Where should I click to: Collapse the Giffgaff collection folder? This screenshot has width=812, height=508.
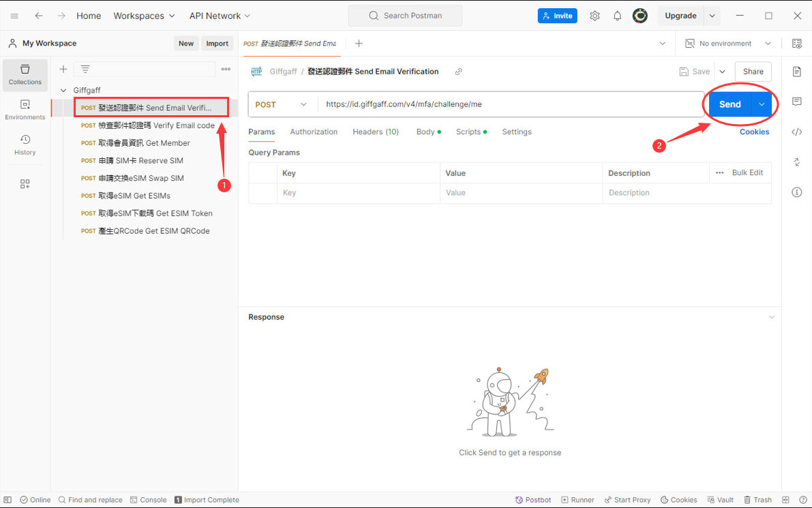(64, 90)
